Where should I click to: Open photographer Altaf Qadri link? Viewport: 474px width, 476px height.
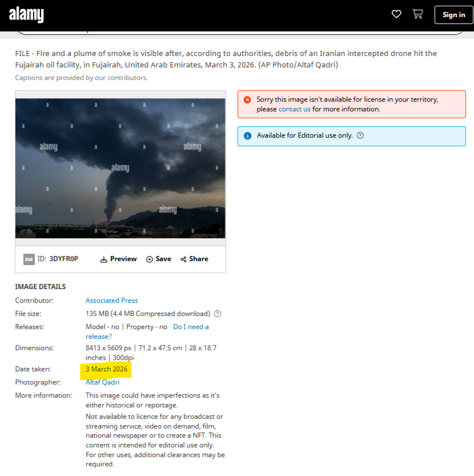[102, 382]
